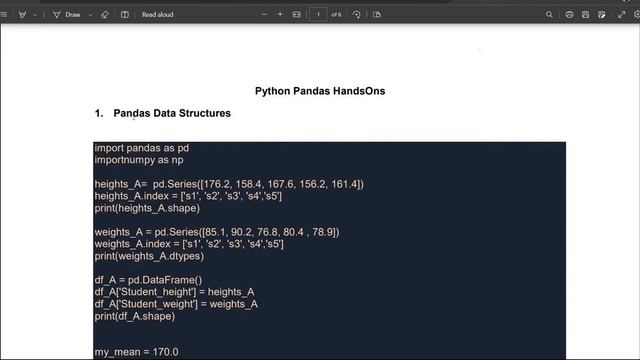
Task: Open PDF viewer settings gear
Action: pos(637,15)
